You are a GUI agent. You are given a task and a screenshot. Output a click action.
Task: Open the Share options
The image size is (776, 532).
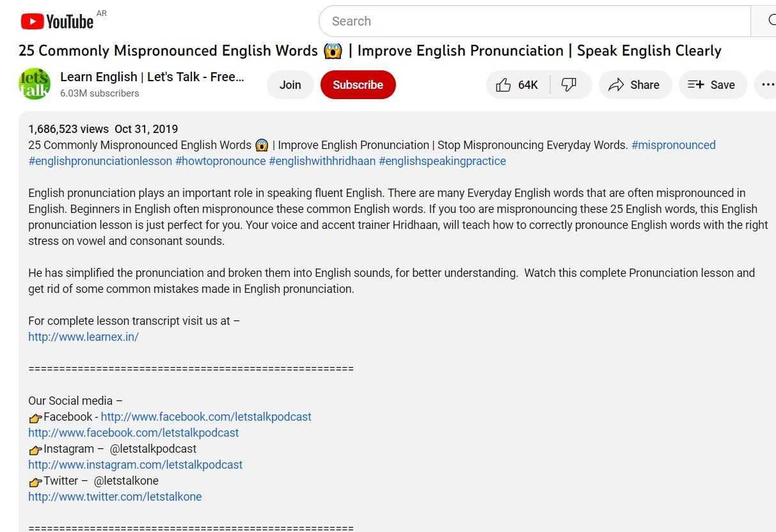point(635,84)
